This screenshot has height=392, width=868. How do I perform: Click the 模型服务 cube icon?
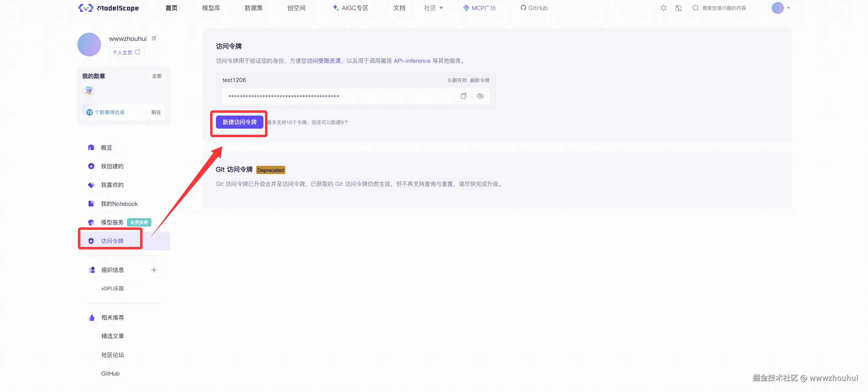click(x=91, y=222)
